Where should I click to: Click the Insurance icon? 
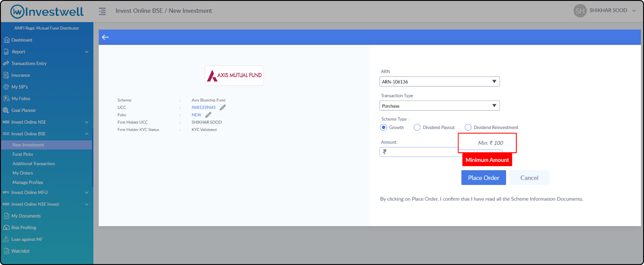tap(6, 75)
